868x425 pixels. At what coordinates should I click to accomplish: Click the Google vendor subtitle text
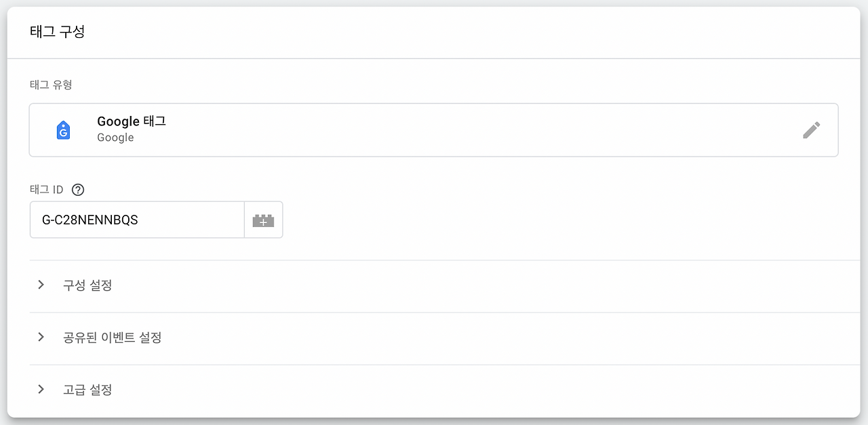115,138
